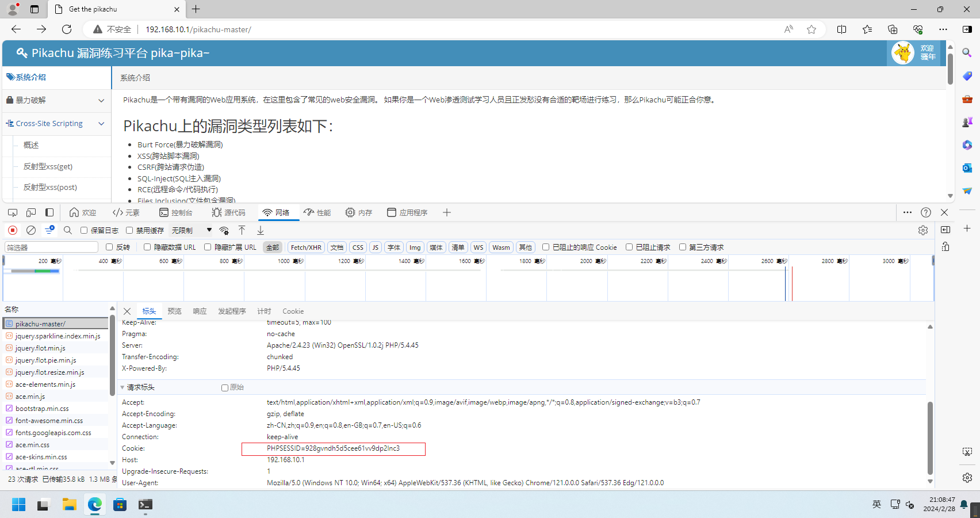Viewport: 980px width, 518px height.
Task: Open split screen view icon
Action: click(x=842, y=29)
